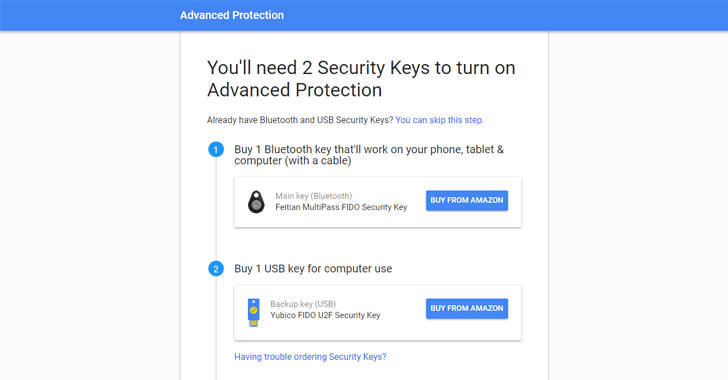The width and height of the screenshot is (728, 380).
Task: Click the 'Backup key (USB)' label
Action: click(x=303, y=304)
